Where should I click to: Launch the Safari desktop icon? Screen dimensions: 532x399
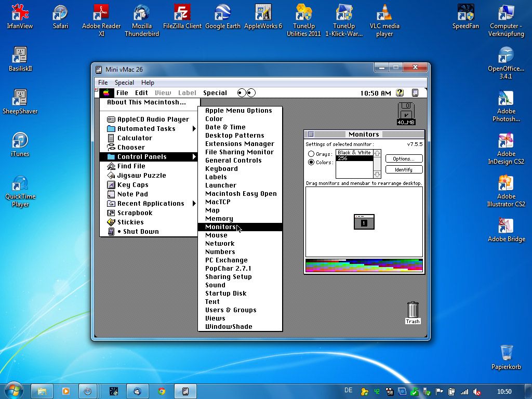point(60,16)
